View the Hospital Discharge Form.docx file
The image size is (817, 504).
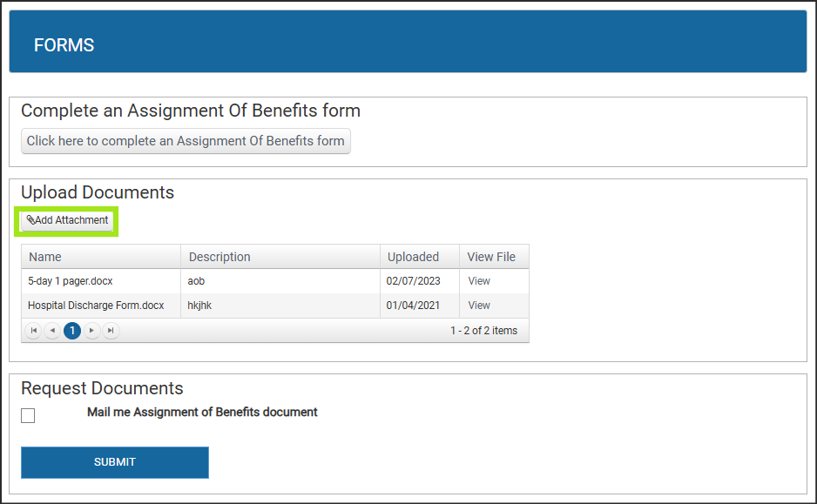[479, 306]
